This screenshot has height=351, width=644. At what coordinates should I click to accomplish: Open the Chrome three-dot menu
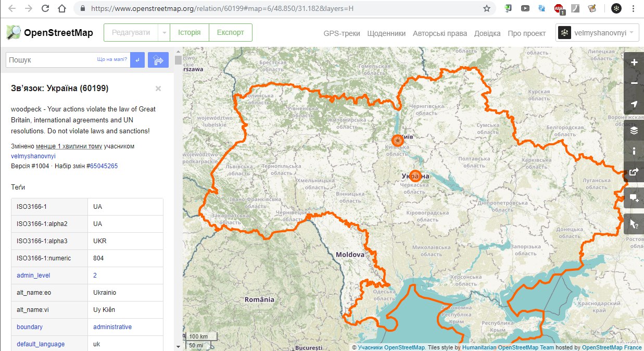(633, 8)
